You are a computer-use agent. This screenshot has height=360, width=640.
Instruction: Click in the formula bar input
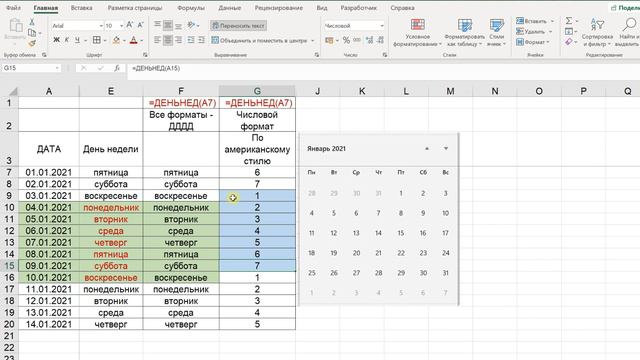(384, 68)
